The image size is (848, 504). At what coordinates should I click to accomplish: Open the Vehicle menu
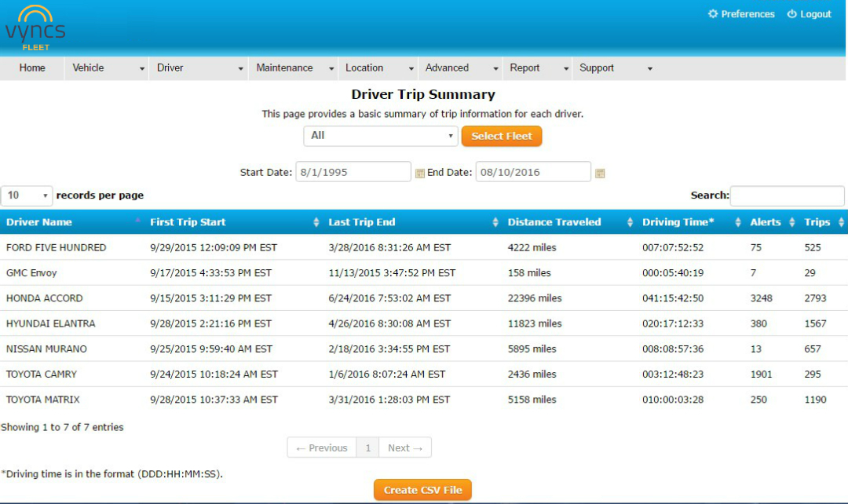(88, 68)
